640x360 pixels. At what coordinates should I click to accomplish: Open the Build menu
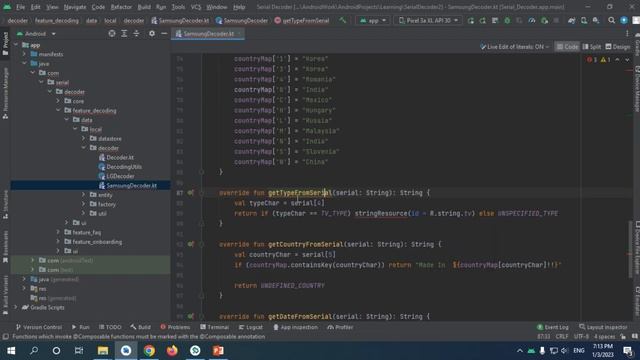[144, 7]
